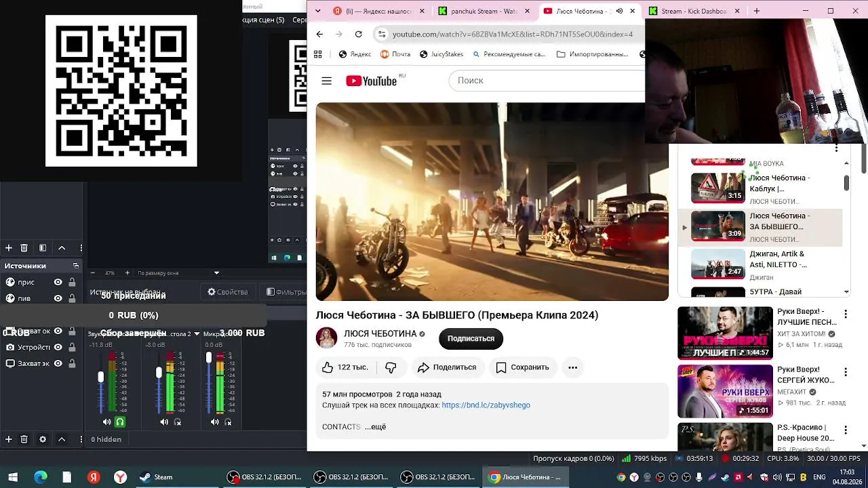Like the video with 122 тыс. likes
Image resolution: width=868 pixels, height=488 pixels.
click(345, 367)
